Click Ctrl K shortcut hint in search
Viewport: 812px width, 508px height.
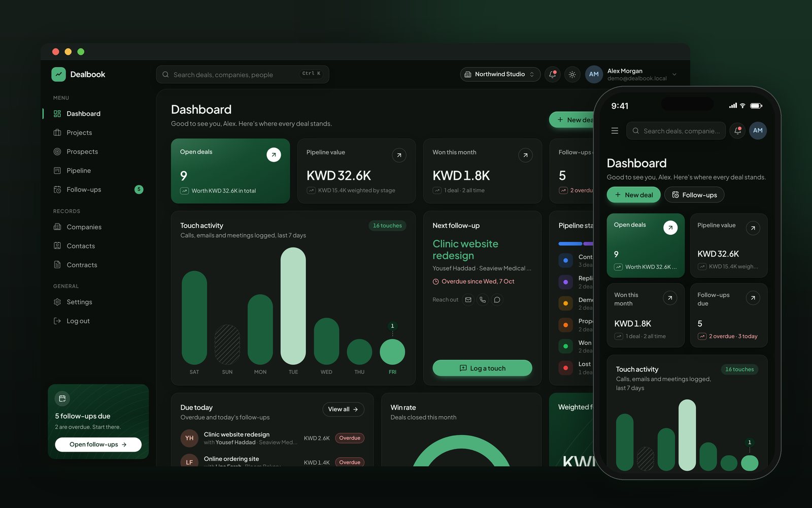click(x=311, y=74)
